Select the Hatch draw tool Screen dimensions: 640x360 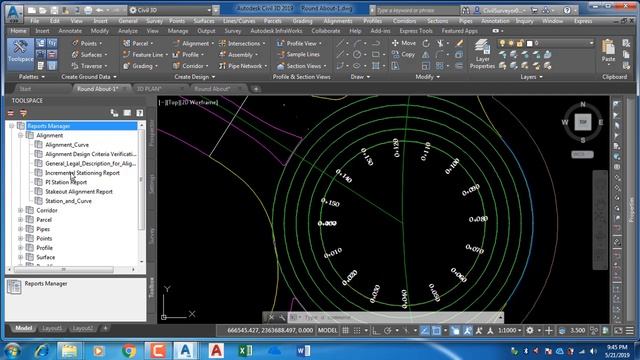click(376, 66)
